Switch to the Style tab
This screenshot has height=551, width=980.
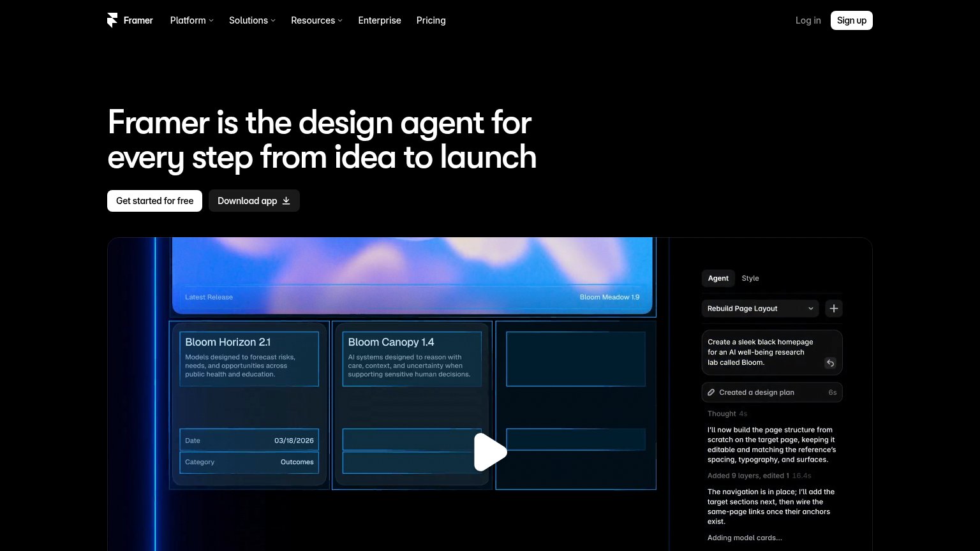(x=750, y=278)
